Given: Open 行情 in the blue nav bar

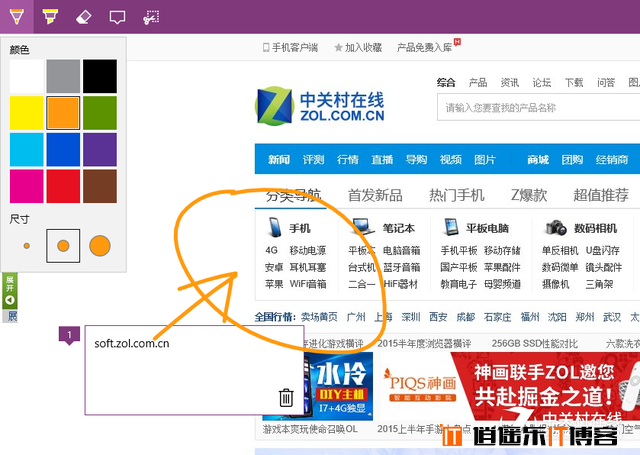Looking at the screenshot, I should point(347,160).
